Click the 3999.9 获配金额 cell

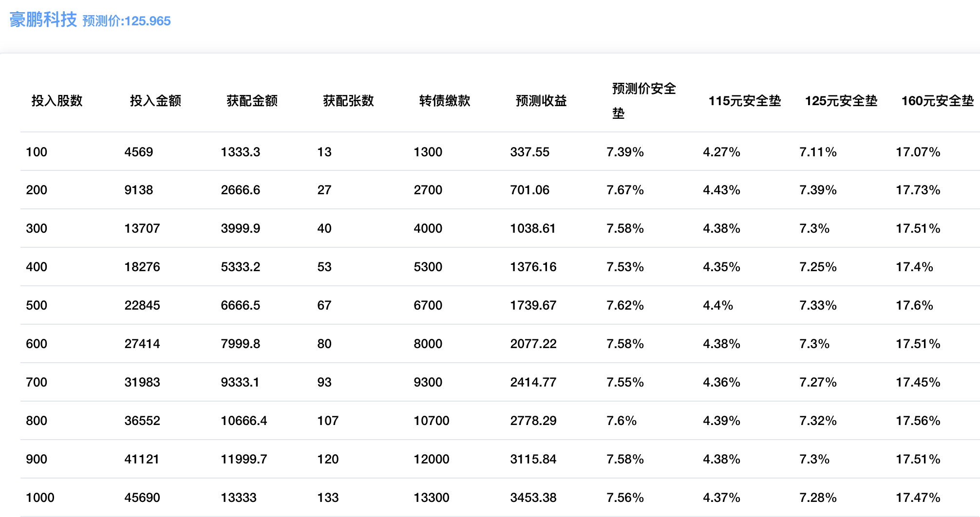pos(240,228)
